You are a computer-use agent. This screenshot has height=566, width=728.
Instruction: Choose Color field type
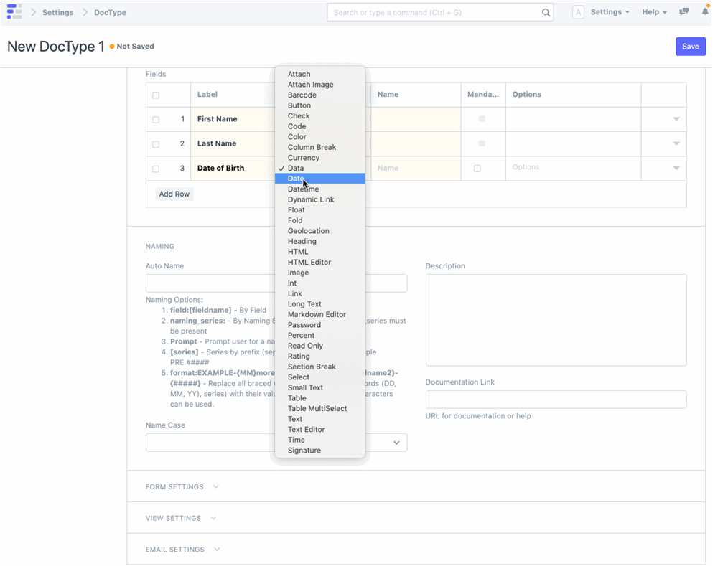(320, 137)
